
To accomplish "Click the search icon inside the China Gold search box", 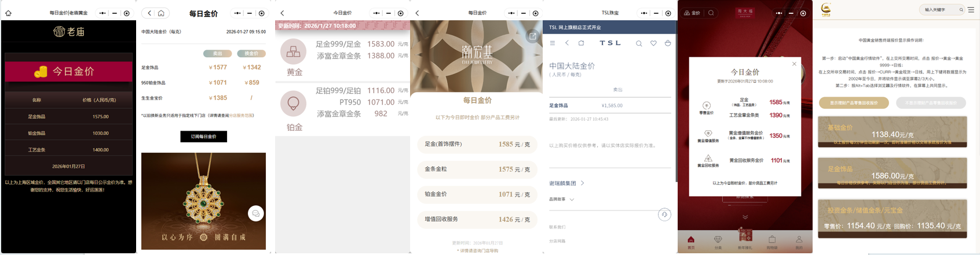I will 961,10.
